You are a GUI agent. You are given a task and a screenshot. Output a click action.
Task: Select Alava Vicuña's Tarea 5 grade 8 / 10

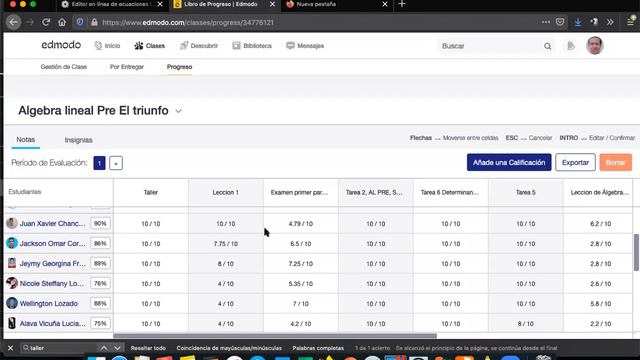(525, 324)
